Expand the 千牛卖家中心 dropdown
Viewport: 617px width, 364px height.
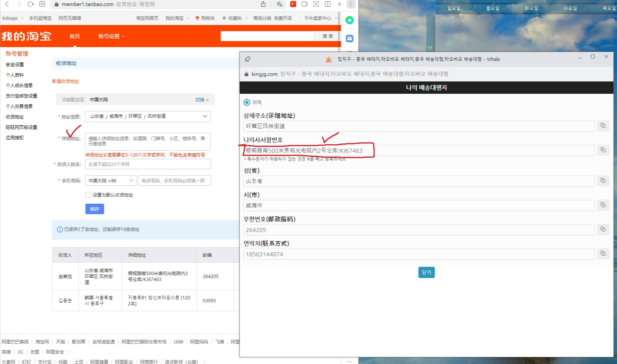336,18
